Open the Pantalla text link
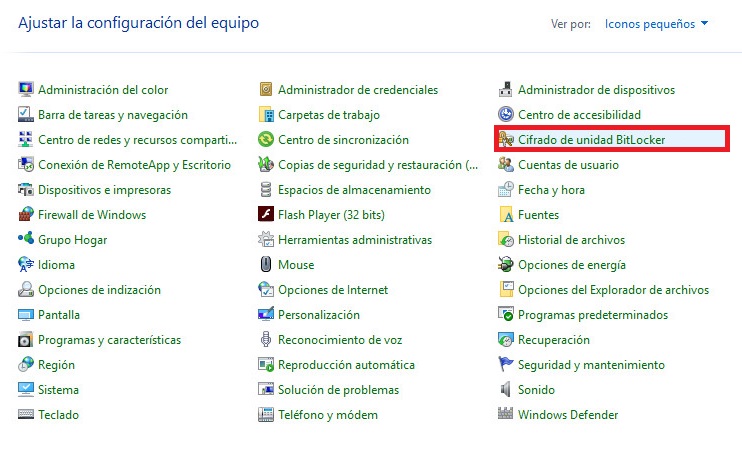The width and height of the screenshot is (742, 450). coord(59,315)
